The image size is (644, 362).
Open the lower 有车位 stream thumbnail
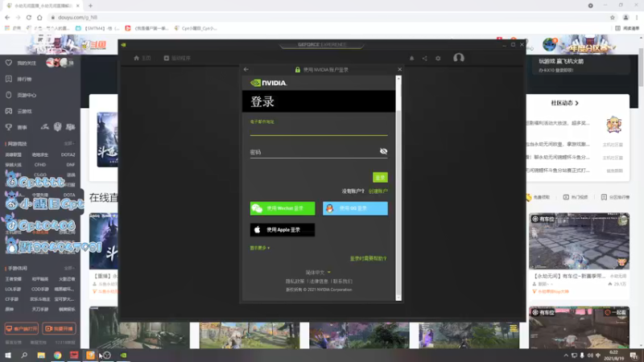click(x=579, y=327)
